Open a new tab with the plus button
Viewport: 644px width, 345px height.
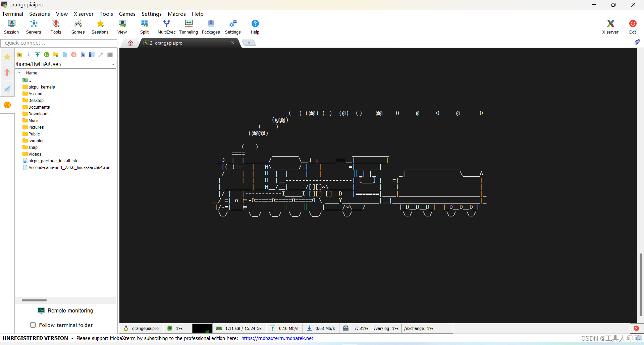click(x=249, y=43)
